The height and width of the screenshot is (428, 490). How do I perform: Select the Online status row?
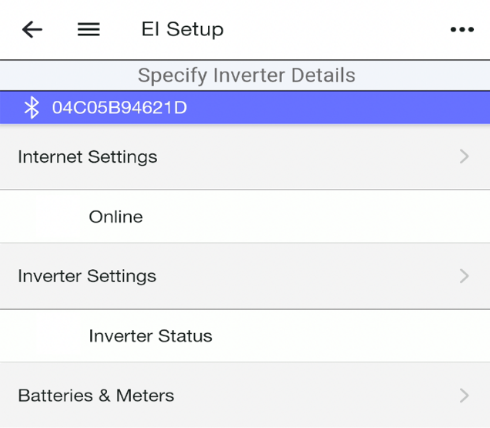point(245,217)
